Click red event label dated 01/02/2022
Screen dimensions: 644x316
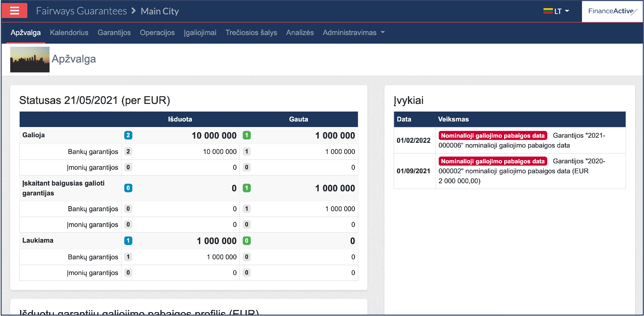[x=493, y=136]
